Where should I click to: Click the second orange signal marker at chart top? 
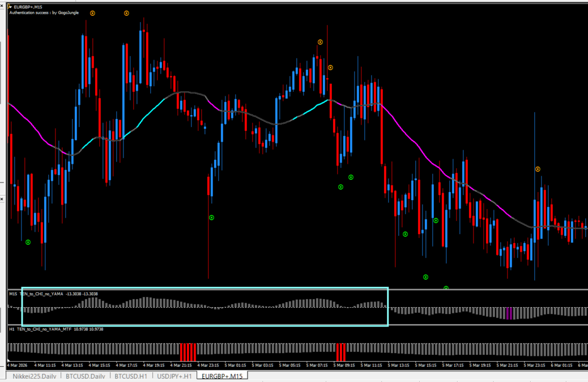pyautogui.click(x=127, y=12)
